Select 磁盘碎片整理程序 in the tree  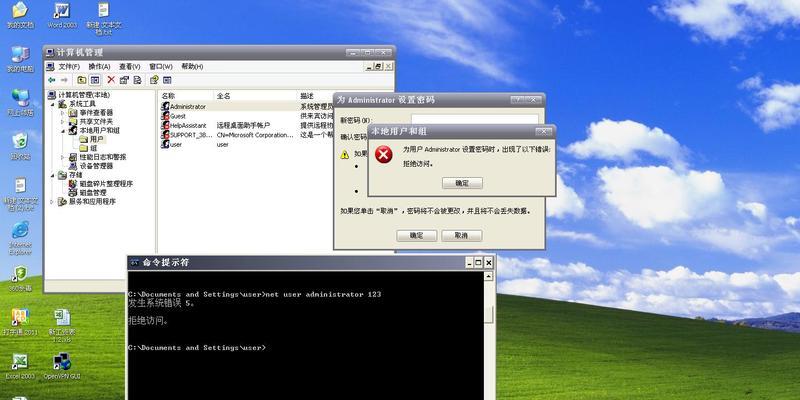pos(101,184)
